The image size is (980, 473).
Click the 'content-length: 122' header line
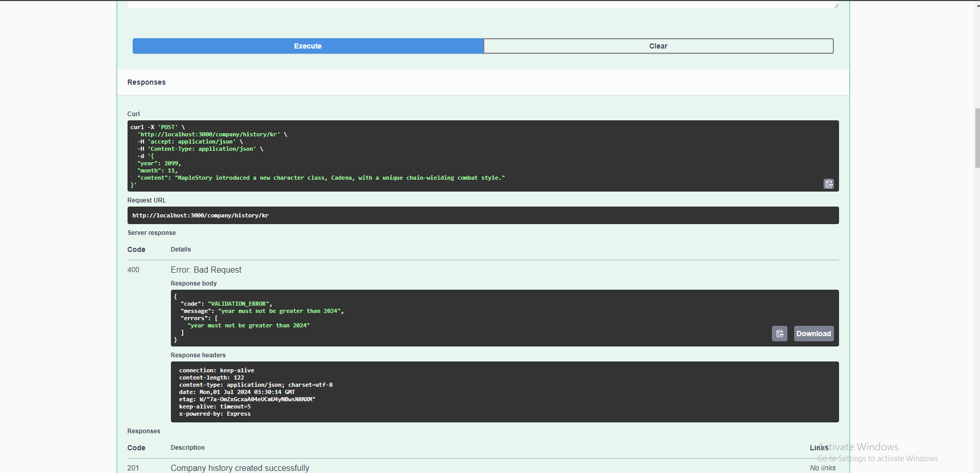point(211,377)
